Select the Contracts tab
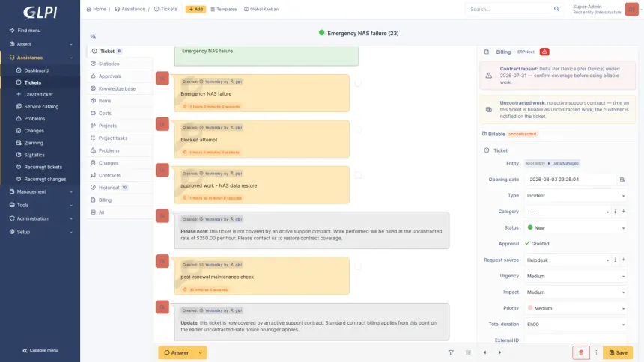Screen dimensions: 644x362 120,175
